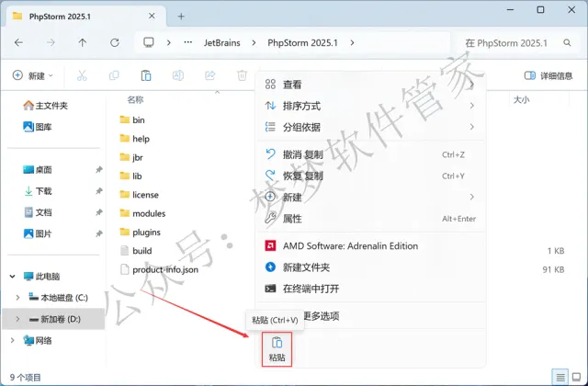Image resolution: width=588 pixels, height=386 pixels.
Task: Open Pictures (图片) quick access
Action: tap(38, 234)
